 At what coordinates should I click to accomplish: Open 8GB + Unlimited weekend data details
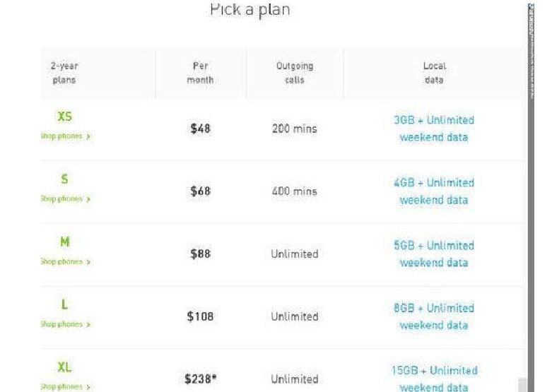coord(433,316)
